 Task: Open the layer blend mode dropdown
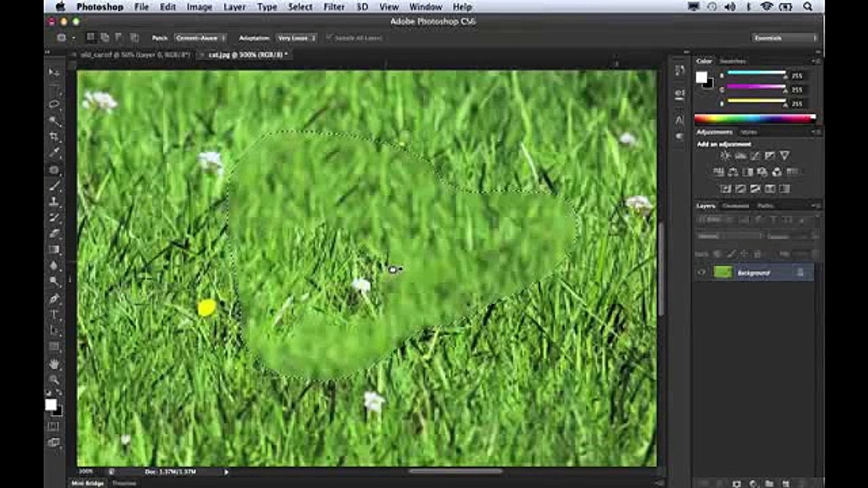pyautogui.click(x=730, y=237)
